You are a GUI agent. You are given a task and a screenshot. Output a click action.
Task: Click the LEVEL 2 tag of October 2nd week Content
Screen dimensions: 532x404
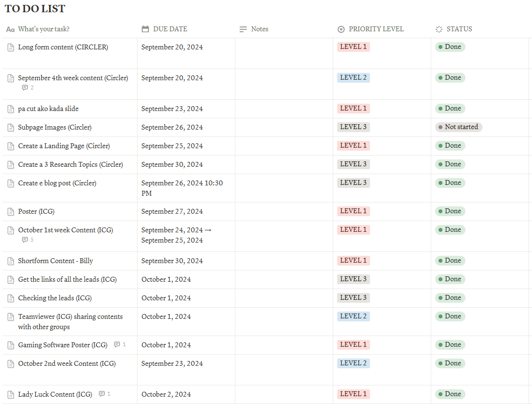(353, 363)
